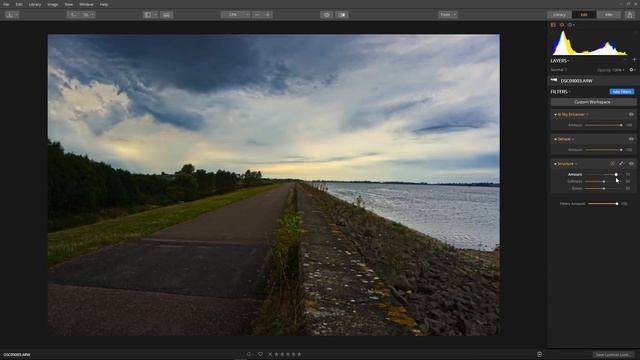This screenshot has height=360, width=640.
Task: Select the DSC09003.ARW layer
Action: [593, 81]
